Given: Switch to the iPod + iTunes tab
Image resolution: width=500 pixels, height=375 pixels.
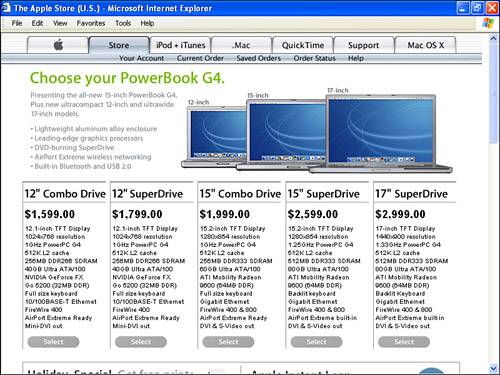Looking at the screenshot, I should click(180, 45).
